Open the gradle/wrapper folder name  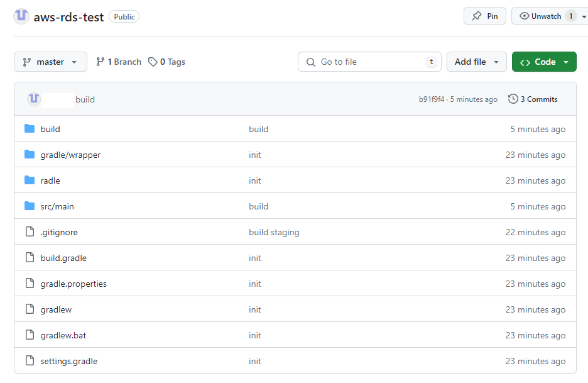click(x=70, y=155)
